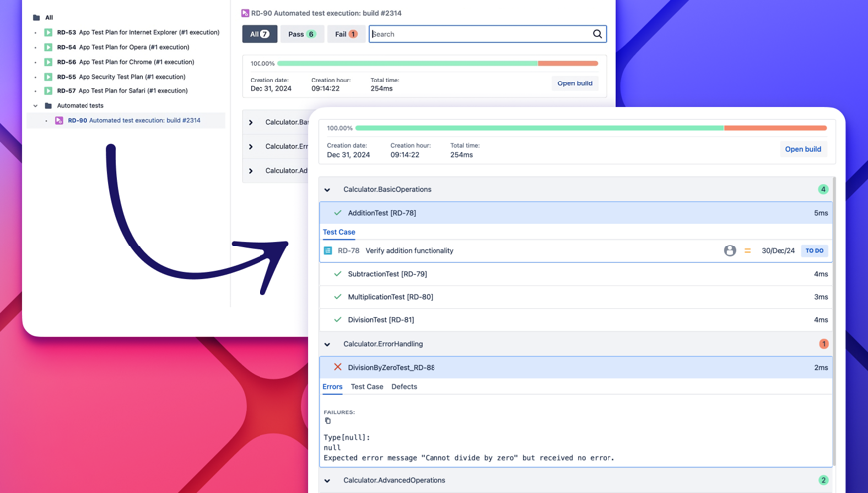Collapse the Calculator.BasicOperations group
The image size is (868, 493).
point(327,190)
